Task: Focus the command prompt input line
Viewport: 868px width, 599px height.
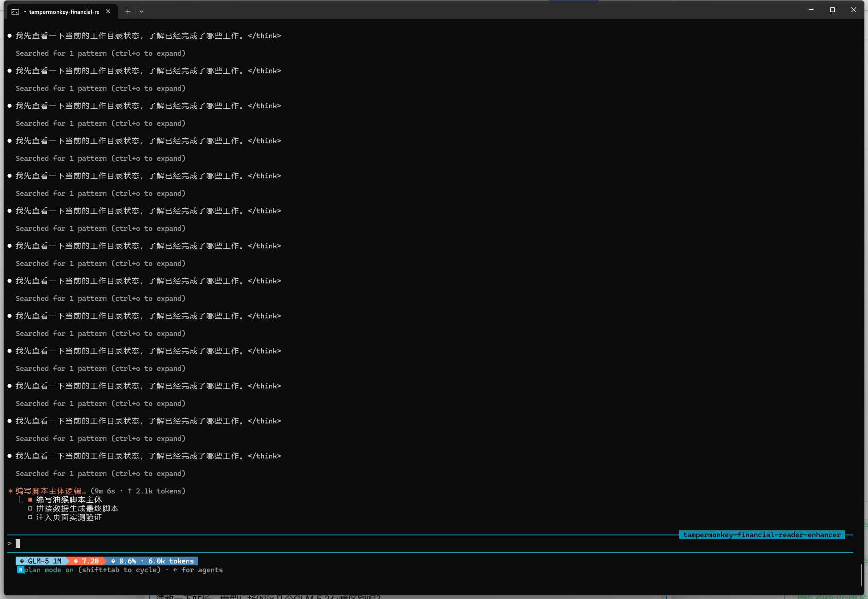Action: click(x=430, y=543)
